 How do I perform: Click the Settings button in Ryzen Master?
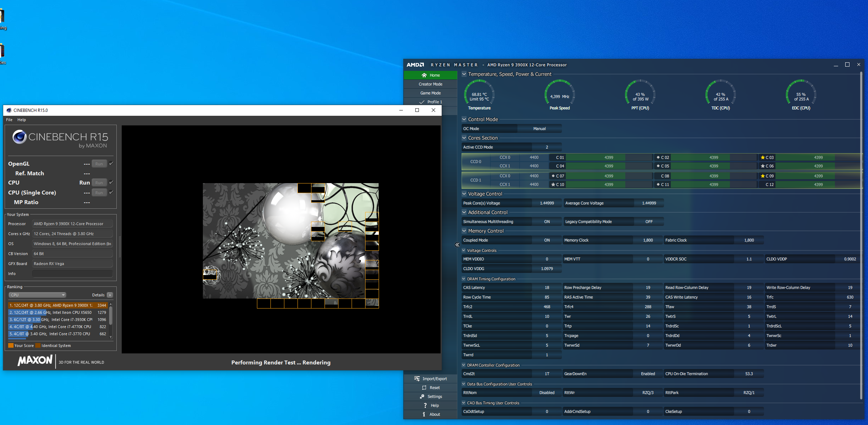tap(431, 397)
